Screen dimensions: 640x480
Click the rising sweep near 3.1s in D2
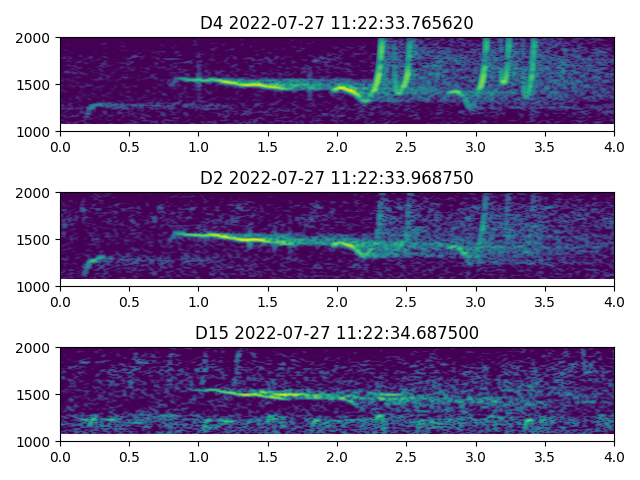485,220
